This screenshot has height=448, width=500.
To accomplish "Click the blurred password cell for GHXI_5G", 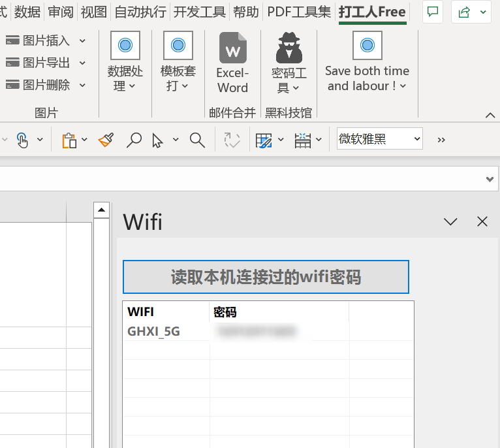I will click(257, 331).
